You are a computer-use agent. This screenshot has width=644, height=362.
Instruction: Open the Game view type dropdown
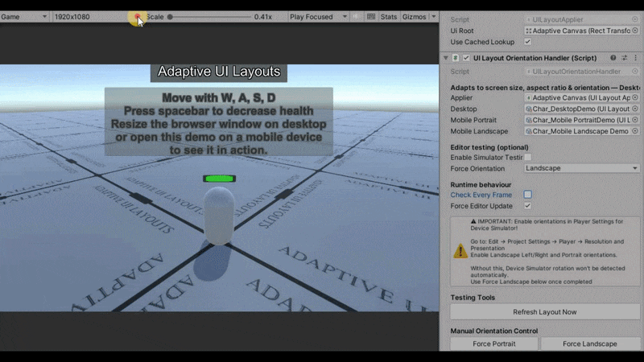click(x=24, y=17)
